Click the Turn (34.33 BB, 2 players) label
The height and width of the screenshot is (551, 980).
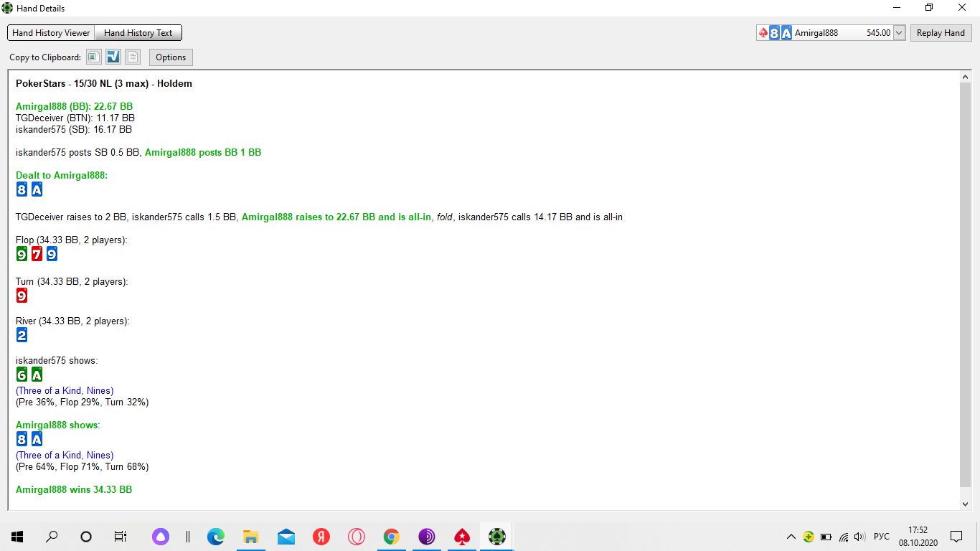[72, 282]
